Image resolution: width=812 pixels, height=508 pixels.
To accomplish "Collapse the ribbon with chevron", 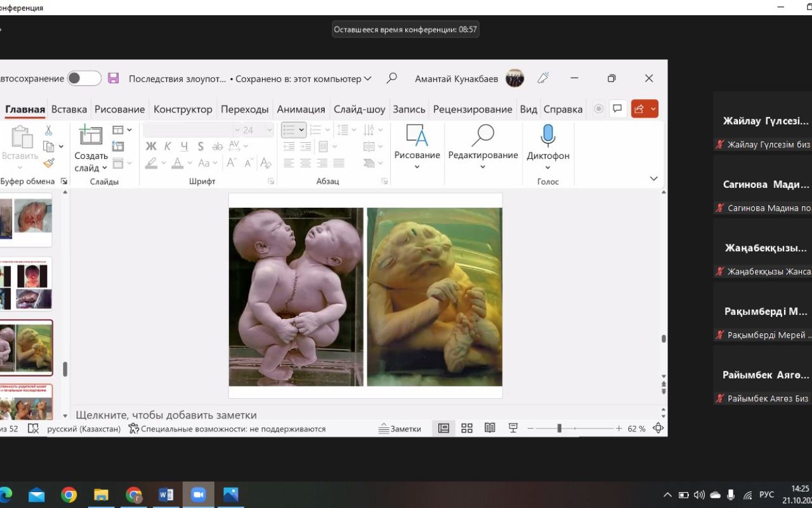I will pyautogui.click(x=653, y=178).
